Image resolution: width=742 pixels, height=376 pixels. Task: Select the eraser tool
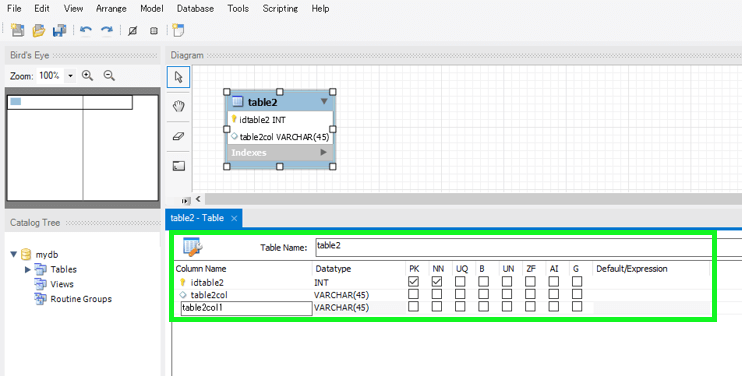[x=178, y=136]
